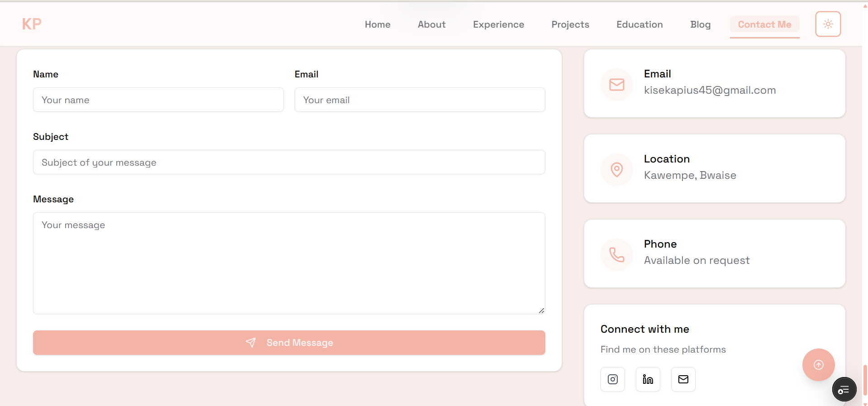Open the About section from navbar

coord(431,24)
